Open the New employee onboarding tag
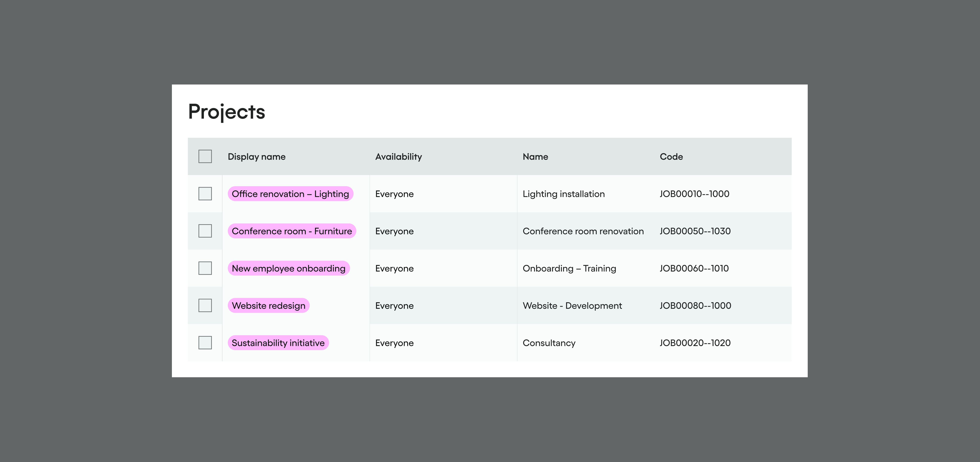Screen dimensions: 980x462 coord(288,268)
